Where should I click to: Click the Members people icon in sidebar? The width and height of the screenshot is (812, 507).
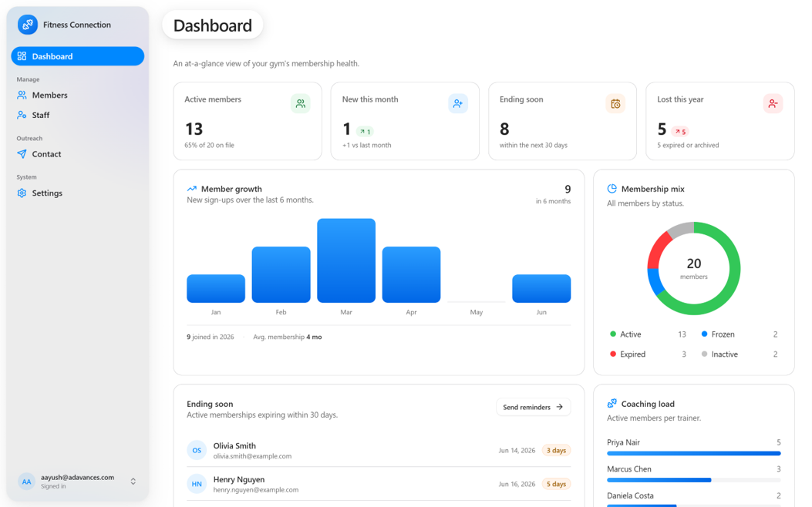coord(22,96)
